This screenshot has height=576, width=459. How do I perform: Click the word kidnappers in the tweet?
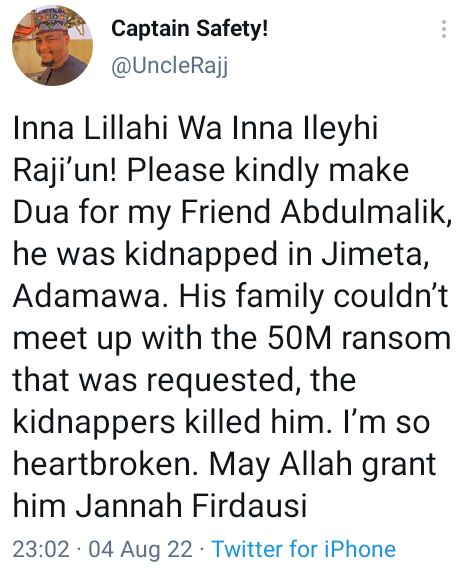pos(94,422)
